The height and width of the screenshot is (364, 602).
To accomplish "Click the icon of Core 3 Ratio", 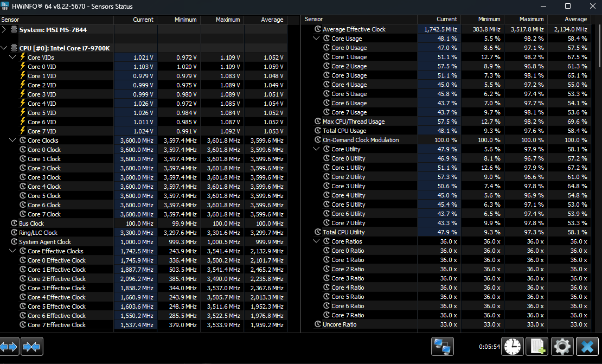I will (326, 278).
